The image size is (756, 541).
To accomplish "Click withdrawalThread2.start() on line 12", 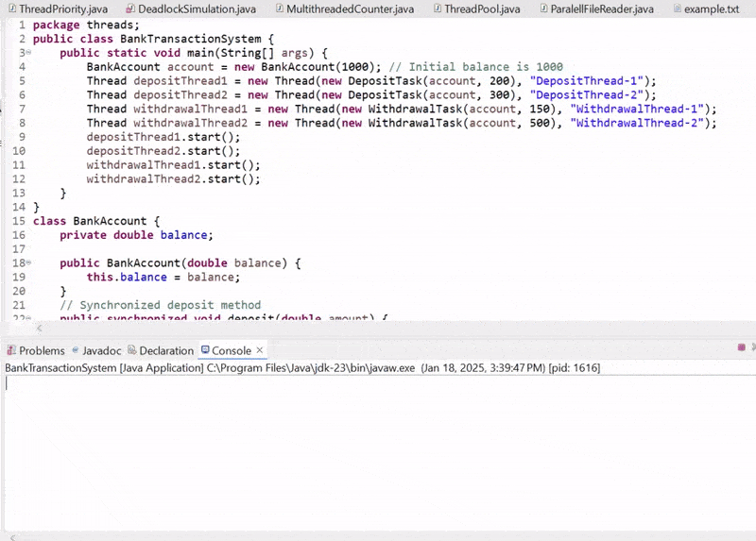I will [173, 178].
